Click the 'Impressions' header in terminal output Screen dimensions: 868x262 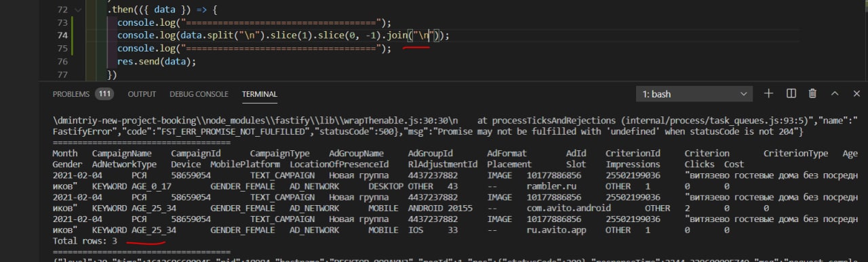pos(633,164)
